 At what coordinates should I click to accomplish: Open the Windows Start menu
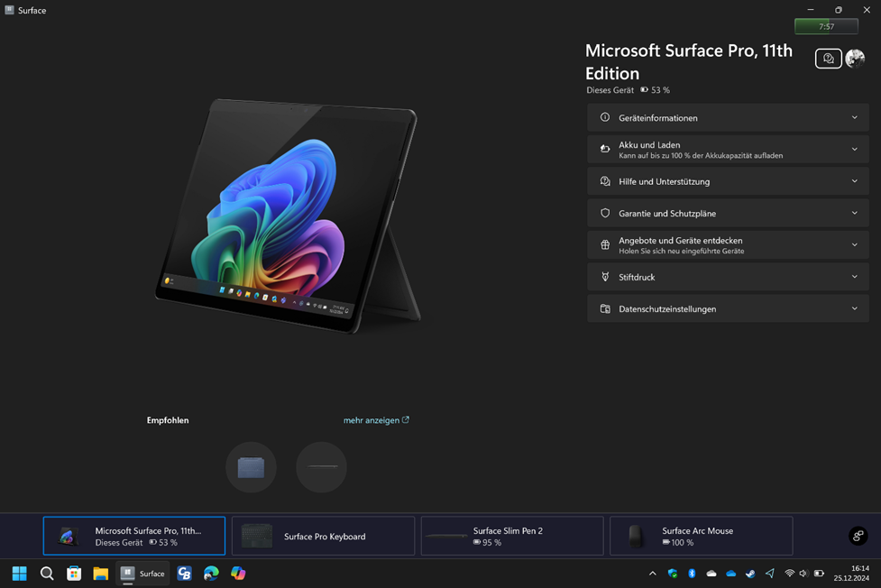click(x=20, y=574)
